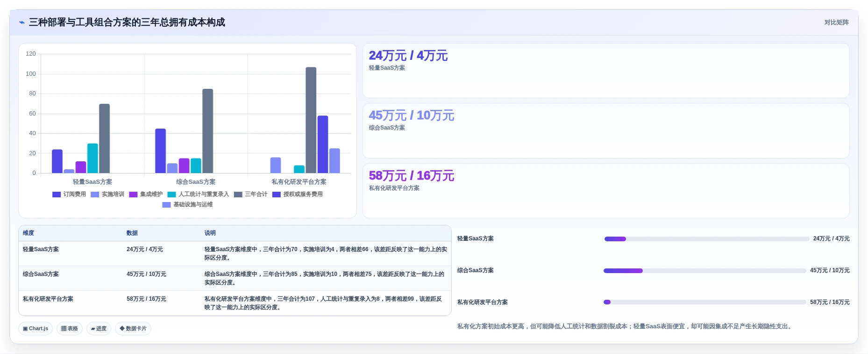Hide the 集成维护 legend series
The width and height of the screenshot is (868, 354).
coord(146,194)
